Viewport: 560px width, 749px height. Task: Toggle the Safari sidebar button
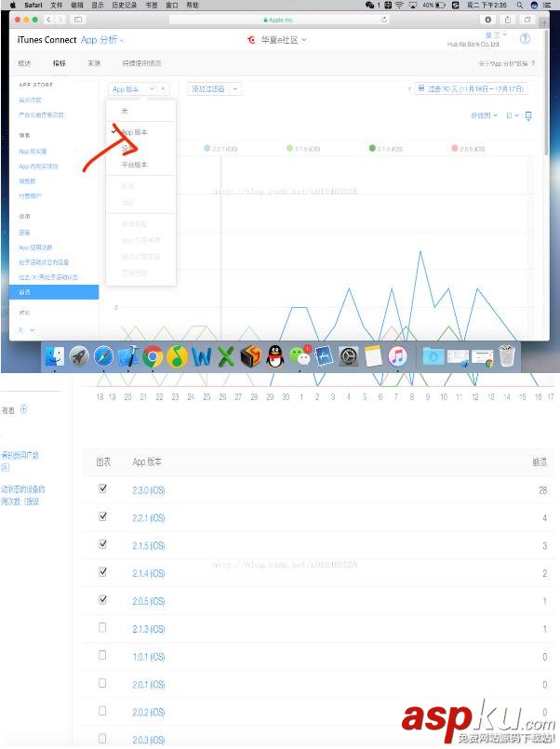coord(78,20)
